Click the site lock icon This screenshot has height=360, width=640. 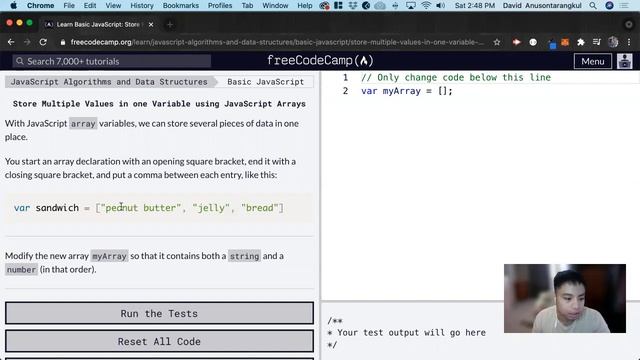pos(62,42)
